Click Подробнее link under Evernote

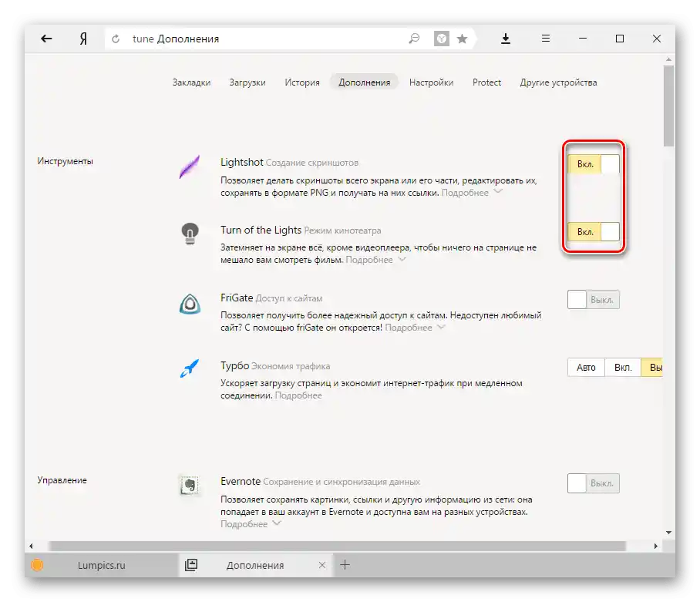pos(244,524)
